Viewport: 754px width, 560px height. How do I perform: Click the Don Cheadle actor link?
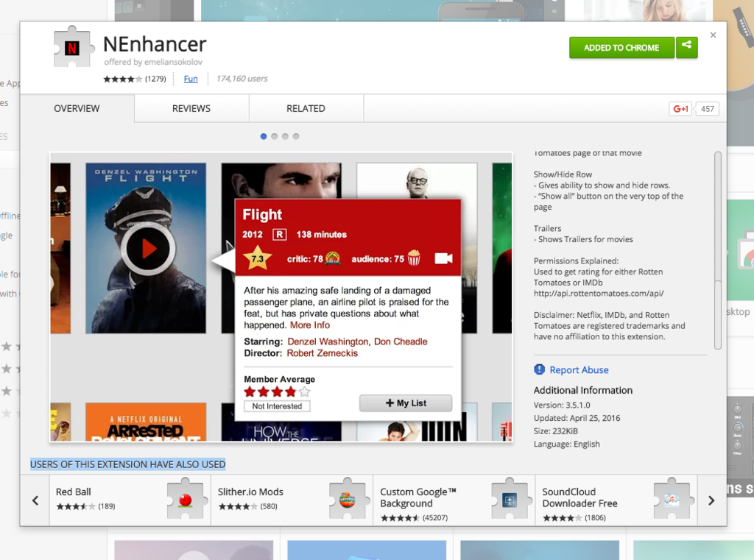[401, 341]
